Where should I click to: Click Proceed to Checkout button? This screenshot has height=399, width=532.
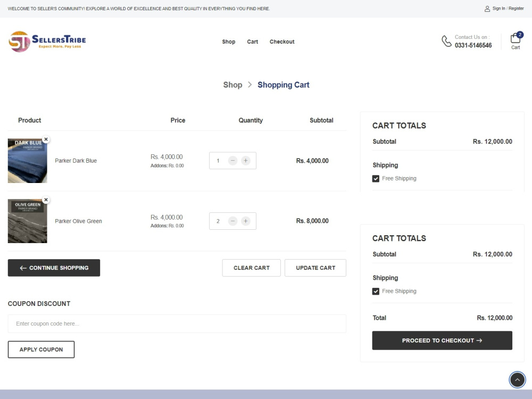[x=442, y=340]
